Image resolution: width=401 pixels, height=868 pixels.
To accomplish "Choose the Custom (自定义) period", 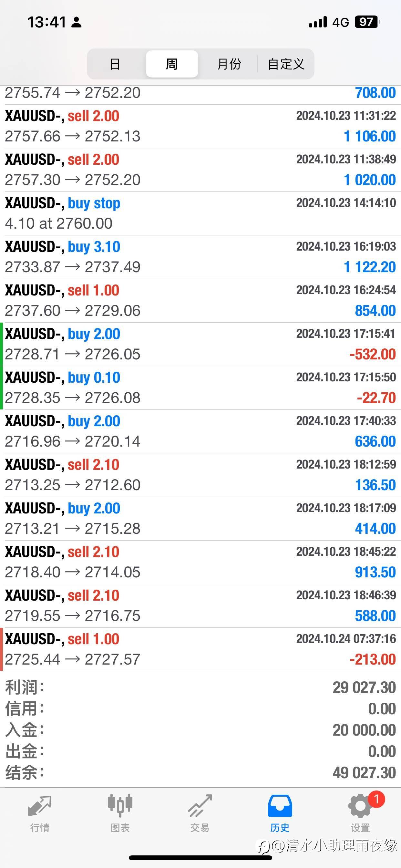I will click(x=286, y=64).
